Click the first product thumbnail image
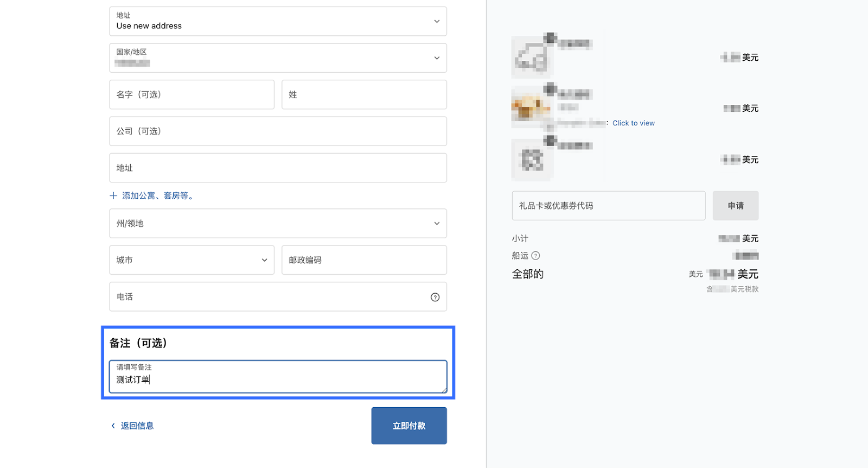The width and height of the screenshot is (868, 468). pyautogui.click(x=532, y=57)
